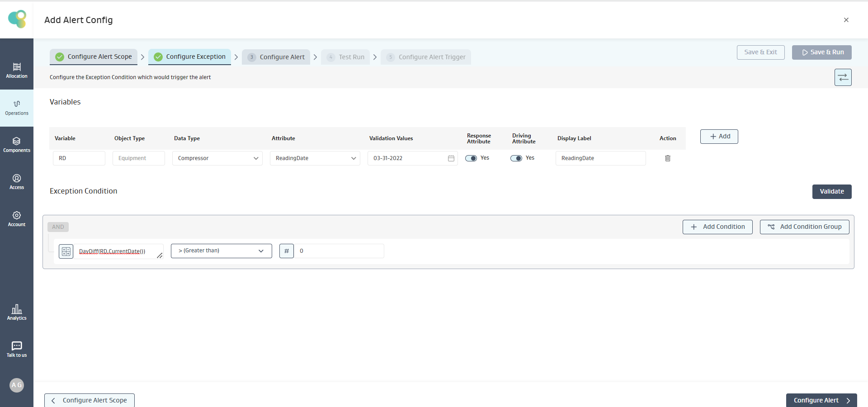Delete the RD variable row
The height and width of the screenshot is (407, 868).
point(668,158)
